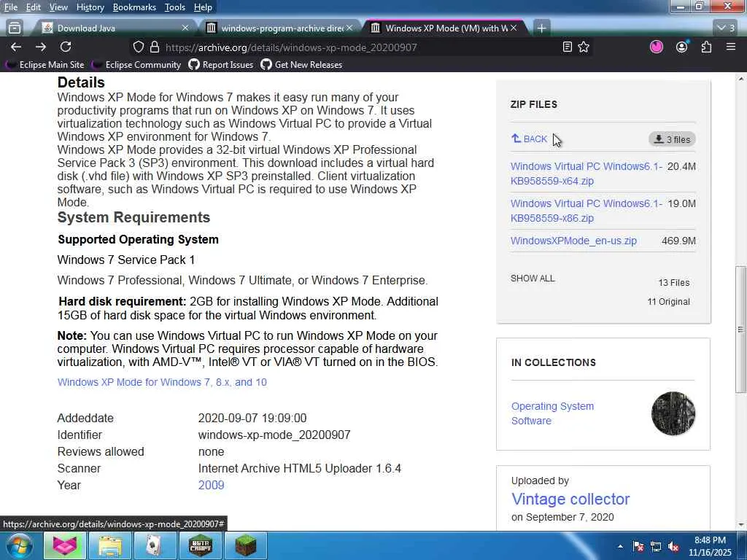Open Minecraft grass block taskbar icon
The height and width of the screenshot is (560, 747).
[x=245, y=545]
